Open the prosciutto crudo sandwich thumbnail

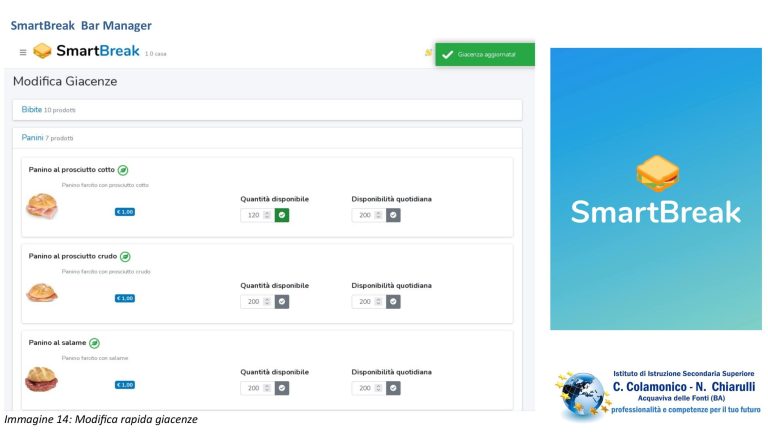[42, 293]
